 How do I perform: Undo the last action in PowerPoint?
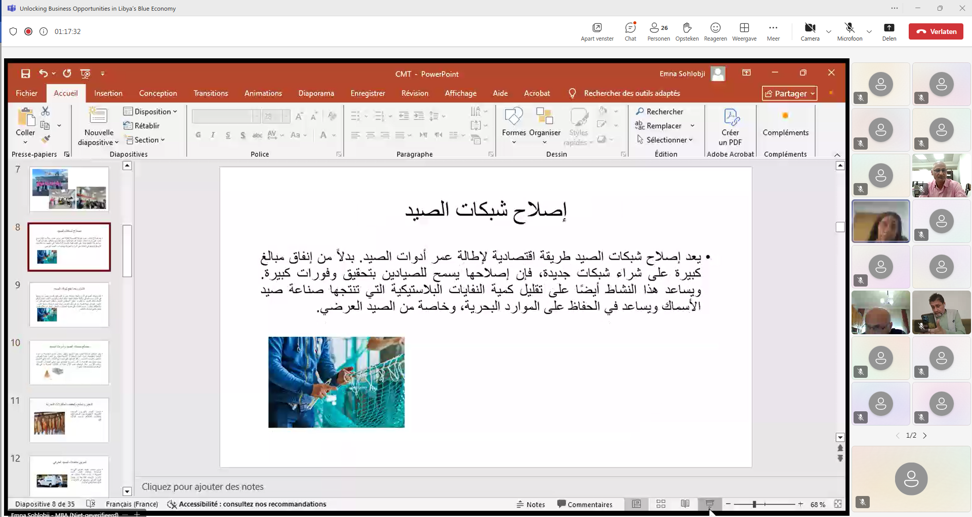point(43,73)
